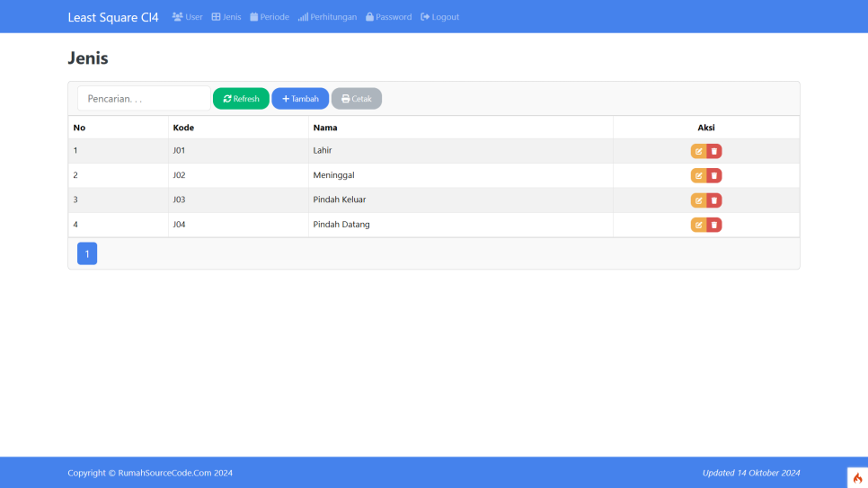Go to the Jenis menu page
868x488 pixels.
(x=226, y=17)
